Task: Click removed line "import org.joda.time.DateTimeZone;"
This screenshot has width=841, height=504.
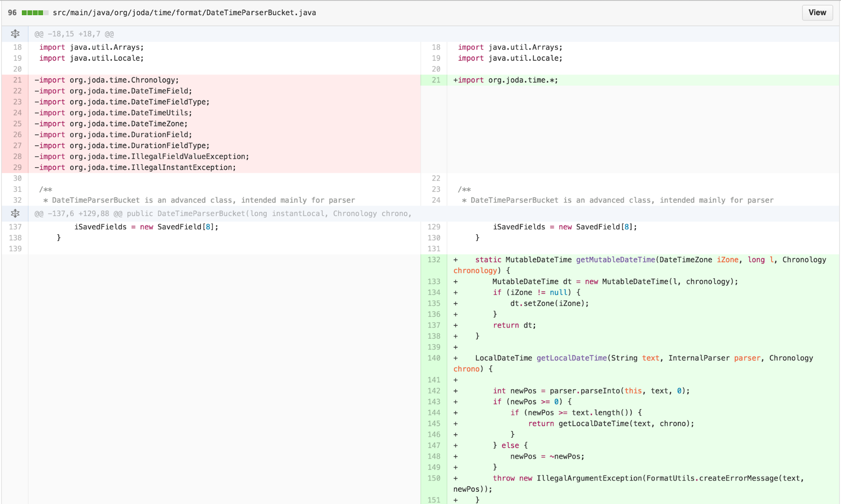Action: (111, 124)
